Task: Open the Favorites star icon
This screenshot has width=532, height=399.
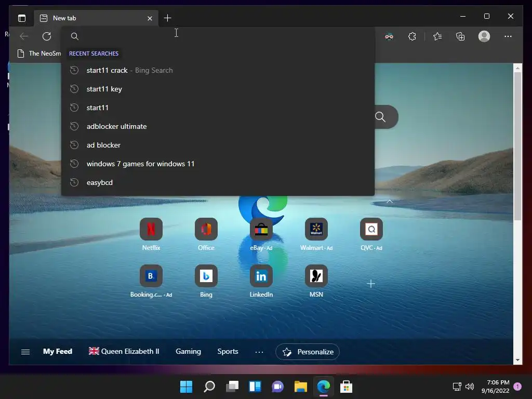Action: [x=437, y=36]
